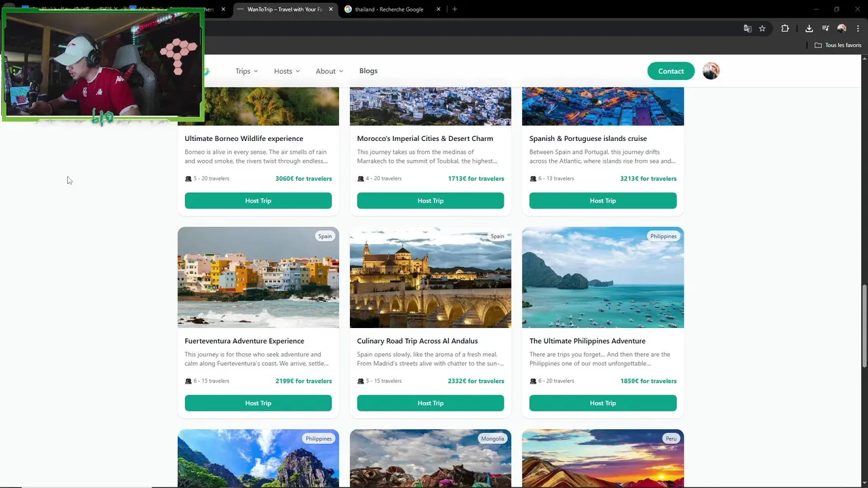
Task: Click the Philippines tag on the Ultimate Philippines card
Action: click(663, 237)
